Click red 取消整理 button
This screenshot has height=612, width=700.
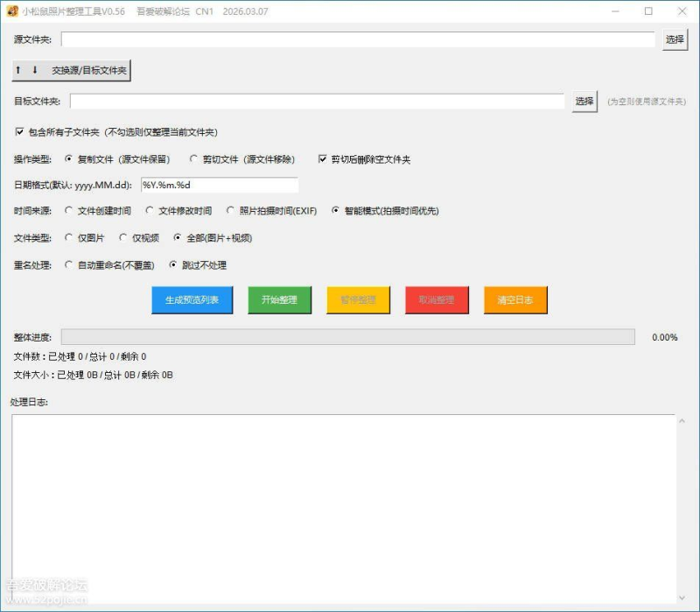[437, 299]
